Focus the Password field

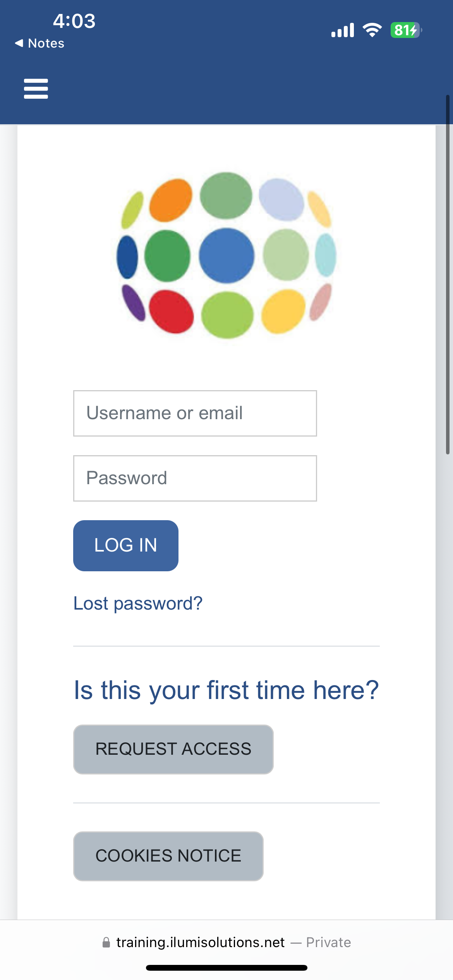coord(195,478)
